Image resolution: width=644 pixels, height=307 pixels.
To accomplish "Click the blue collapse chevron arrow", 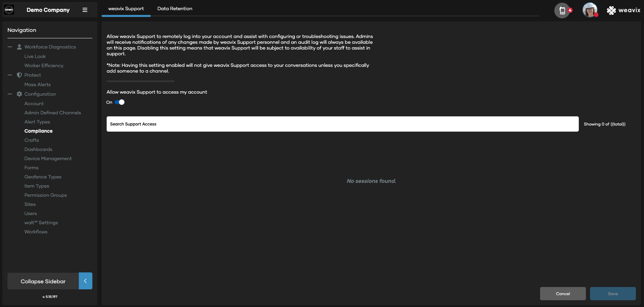I will click(x=86, y=281).
